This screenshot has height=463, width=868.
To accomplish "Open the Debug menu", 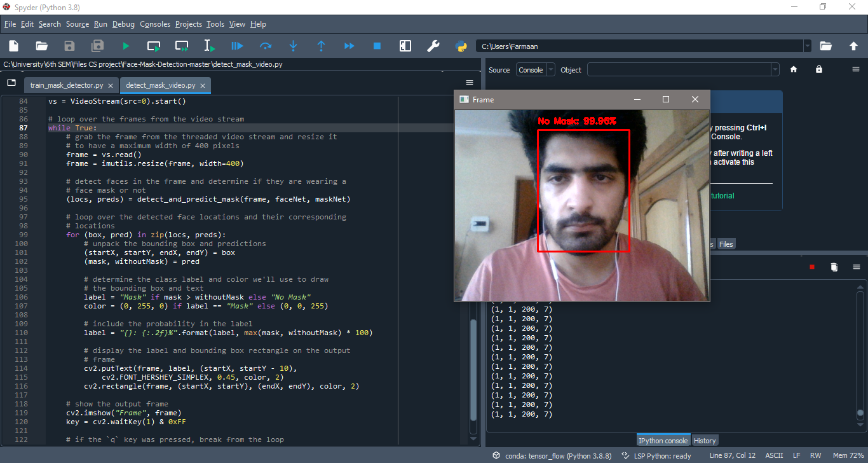I will pos(123,24).
